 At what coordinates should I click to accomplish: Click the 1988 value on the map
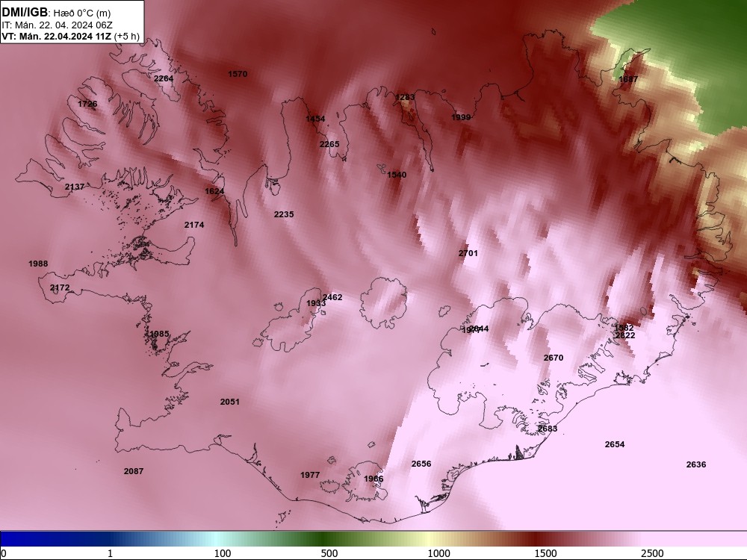38,264
